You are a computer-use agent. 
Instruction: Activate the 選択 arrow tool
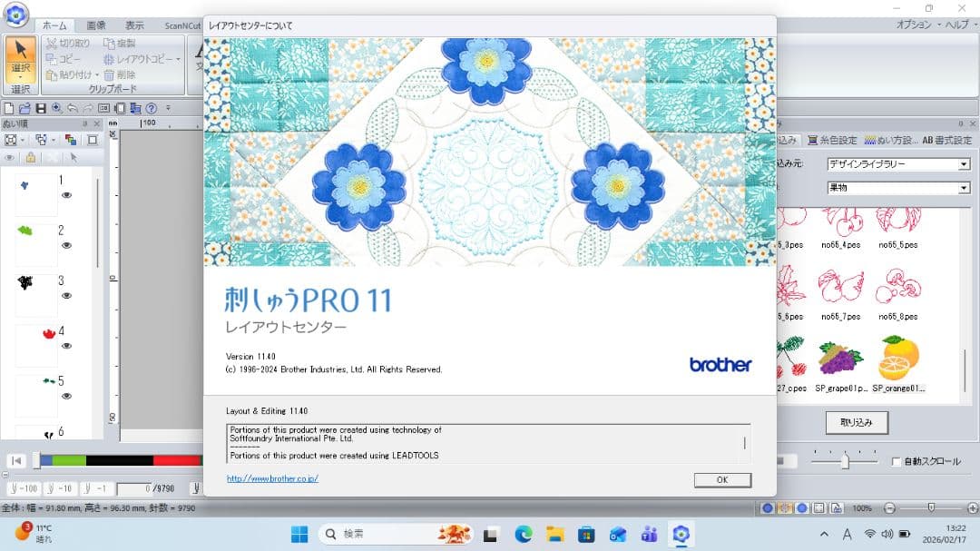21,54
